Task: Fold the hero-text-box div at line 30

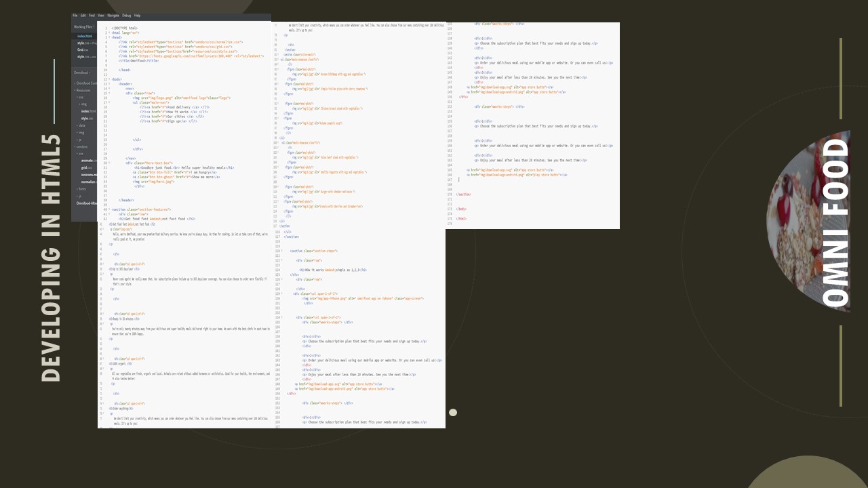Action: coord(109,163)
